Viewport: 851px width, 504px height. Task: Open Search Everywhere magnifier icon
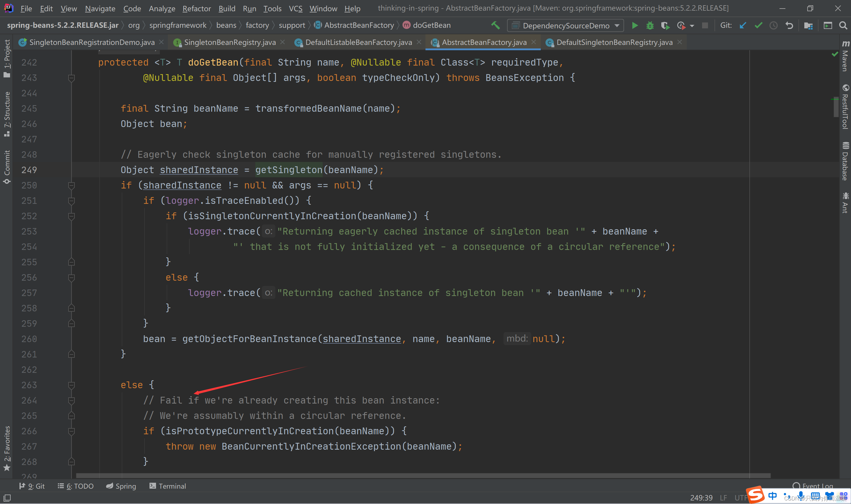(x=843, y=25)
